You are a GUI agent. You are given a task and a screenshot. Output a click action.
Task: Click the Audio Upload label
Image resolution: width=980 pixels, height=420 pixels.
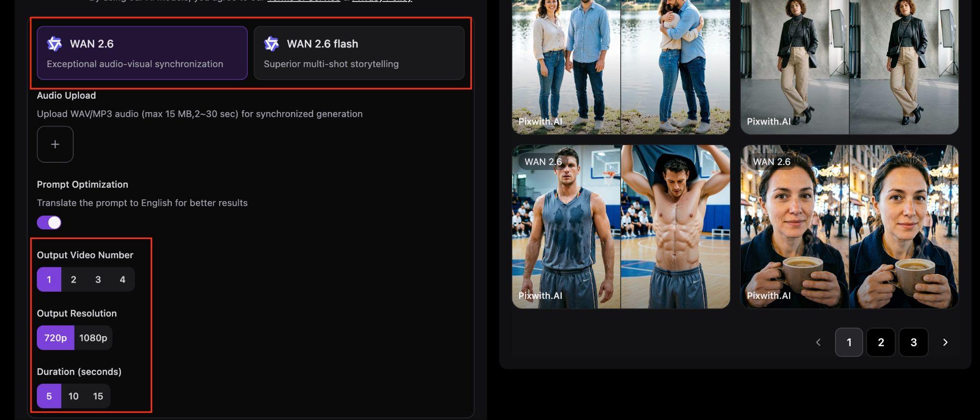[x=67, y=95]
